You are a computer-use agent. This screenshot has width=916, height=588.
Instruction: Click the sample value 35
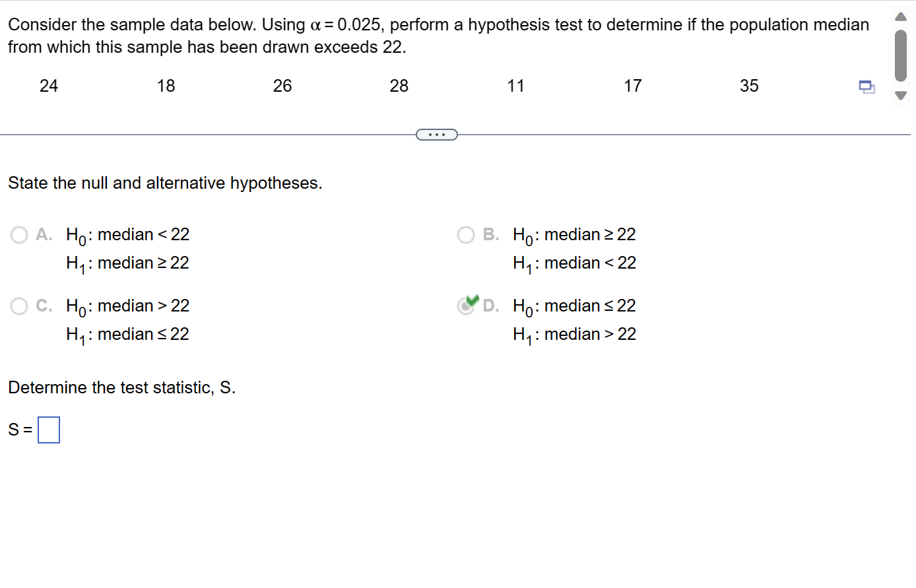tap(750, 86)
